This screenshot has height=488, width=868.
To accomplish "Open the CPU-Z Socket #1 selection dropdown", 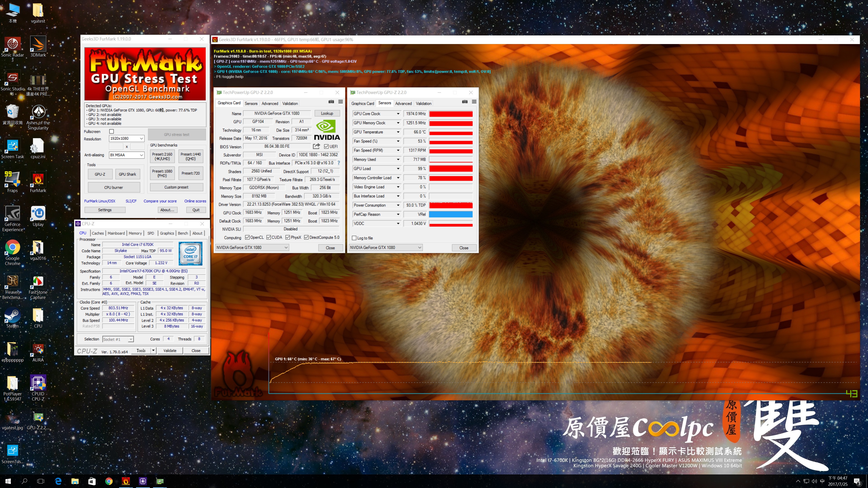I will click(x=118, y=339).
